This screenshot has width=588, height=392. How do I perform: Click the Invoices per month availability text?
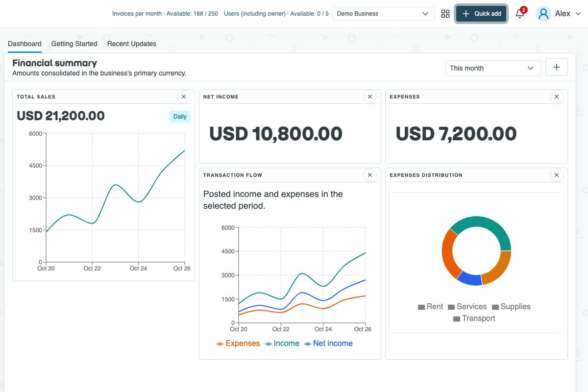click(x=165, y=14)
